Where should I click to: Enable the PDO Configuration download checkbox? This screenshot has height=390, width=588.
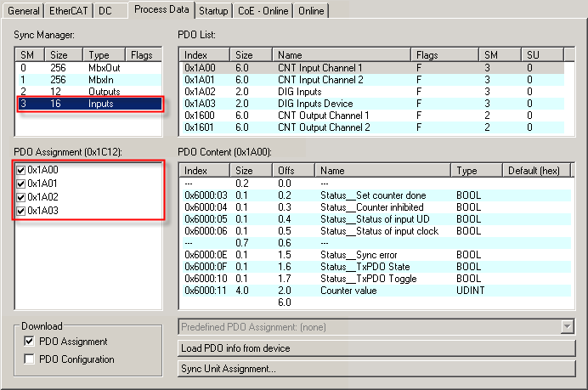coord(29,359)
